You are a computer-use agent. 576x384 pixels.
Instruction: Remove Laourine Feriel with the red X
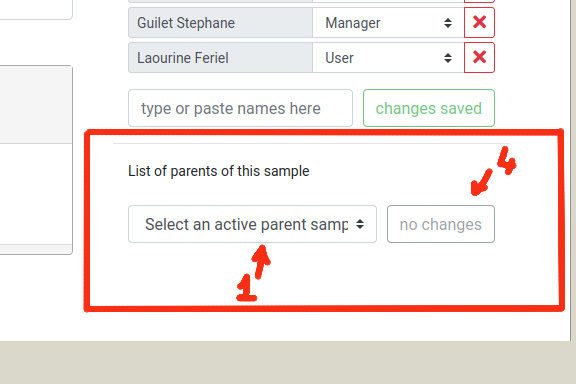click(479, 58)
